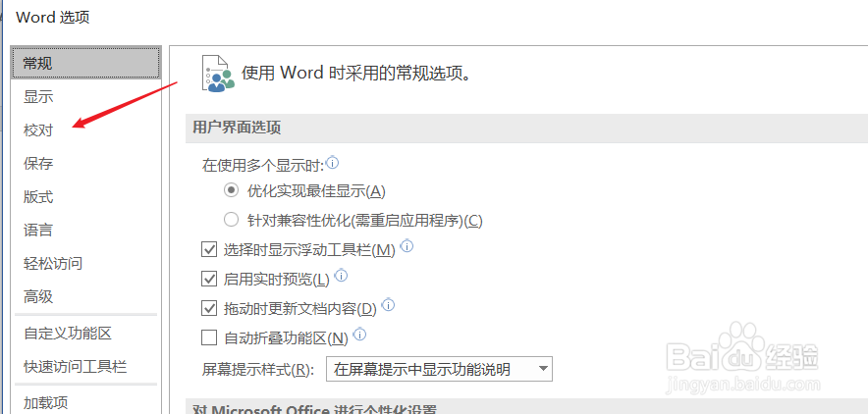Click the 用户界面选项 section header
Viewport: 868px width, 414px height.
pyautogui.click(x=526, y=129)
